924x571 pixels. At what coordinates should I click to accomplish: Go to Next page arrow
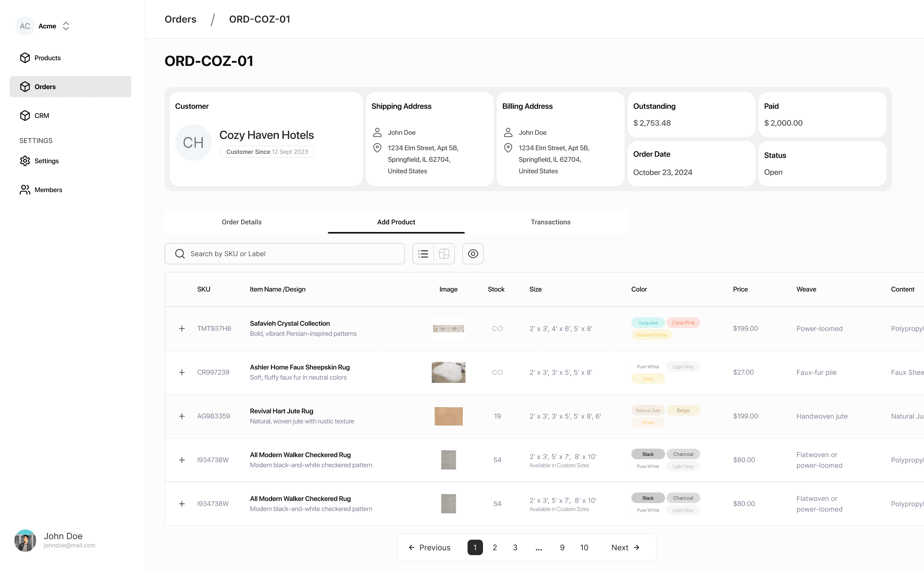tap(625, 547)
